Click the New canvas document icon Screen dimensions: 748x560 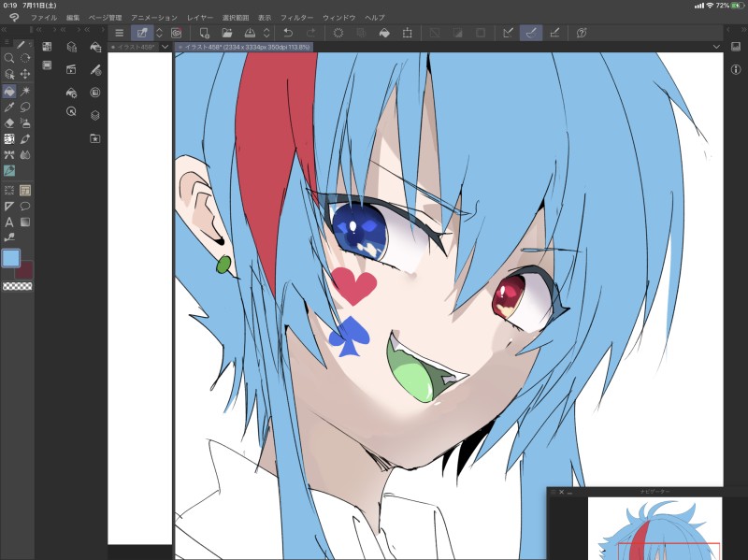coord(204,33)
